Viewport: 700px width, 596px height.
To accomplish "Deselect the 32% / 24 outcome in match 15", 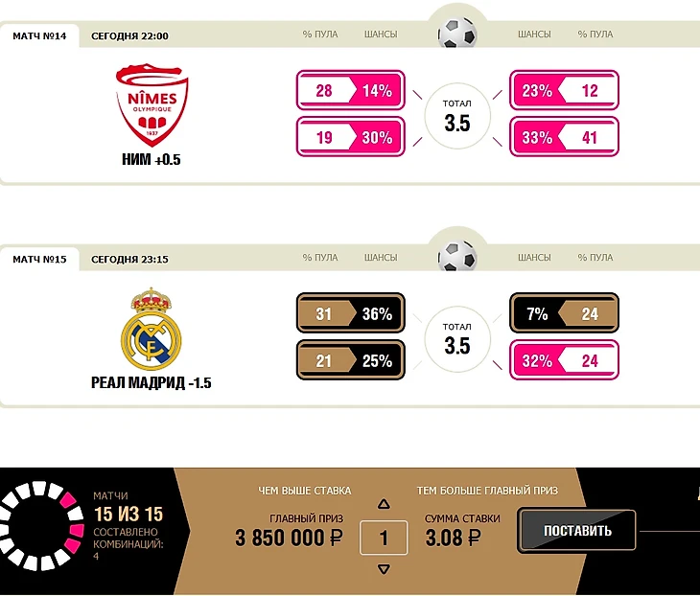I will (x=564, y=360).
